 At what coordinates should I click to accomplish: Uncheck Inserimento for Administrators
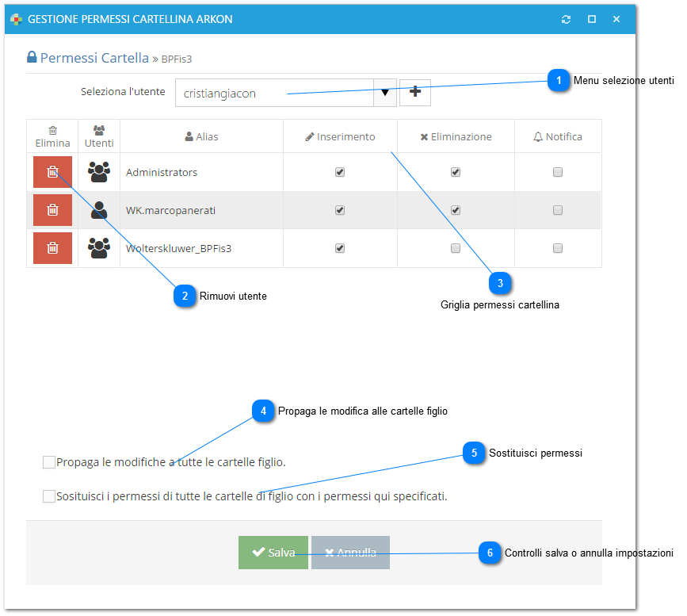click(340, 172)
